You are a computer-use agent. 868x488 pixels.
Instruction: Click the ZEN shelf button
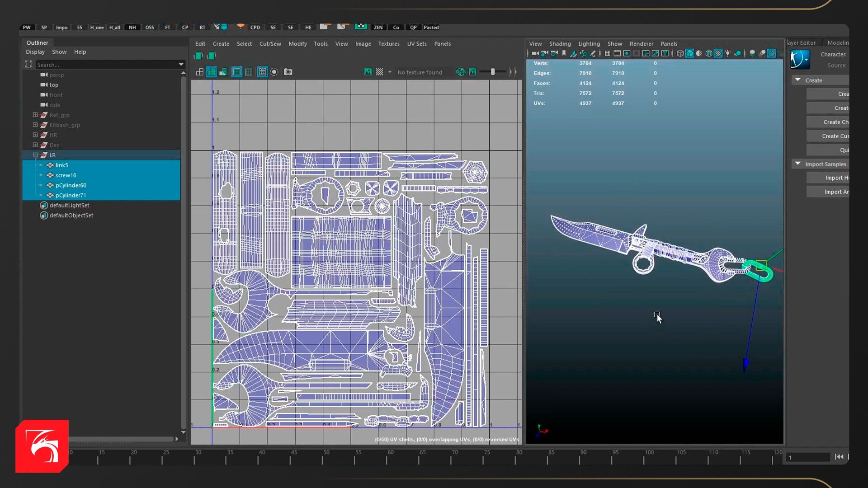coord(378,28)
